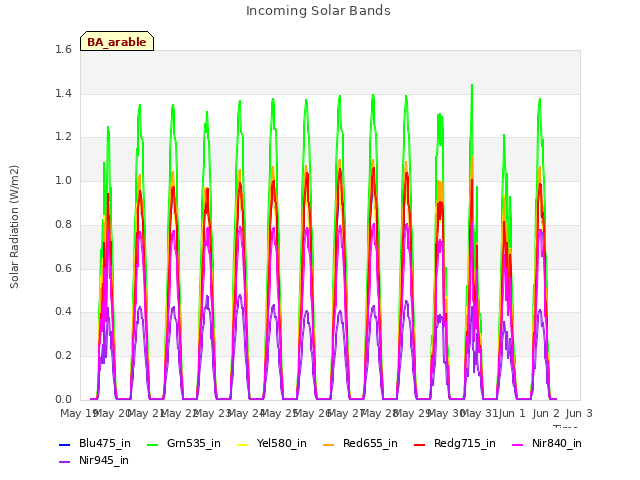Toggle the Grn535_in series label

tap(194, 443)
